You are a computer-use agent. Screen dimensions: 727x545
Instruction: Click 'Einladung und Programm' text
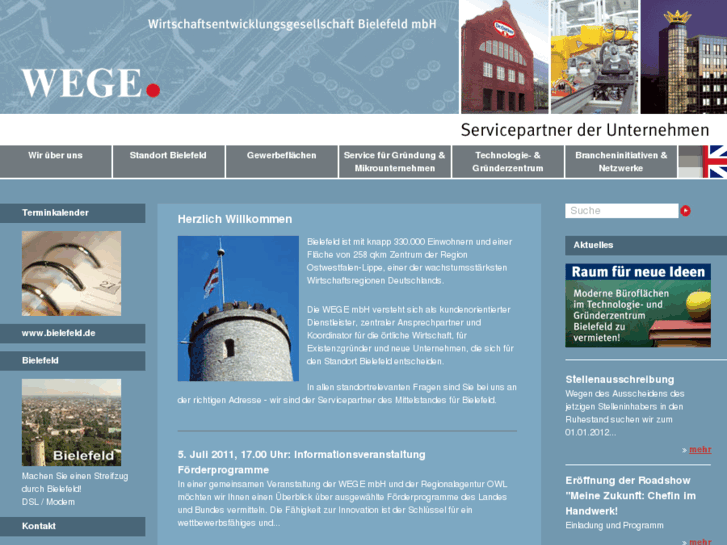pyautogui.click(x=614, y=526)
